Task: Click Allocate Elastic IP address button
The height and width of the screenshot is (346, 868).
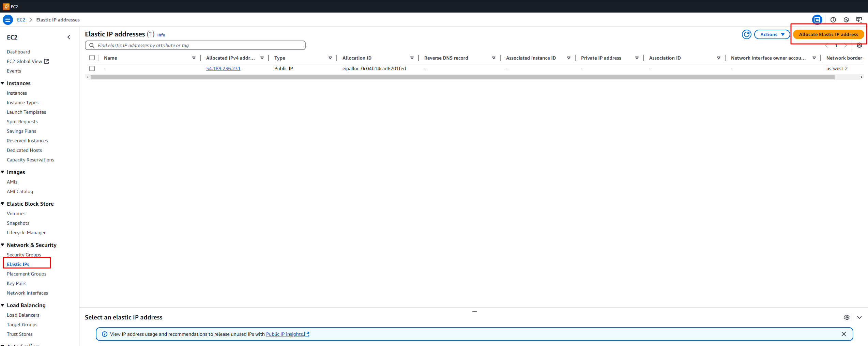Action: click(828, 34)
